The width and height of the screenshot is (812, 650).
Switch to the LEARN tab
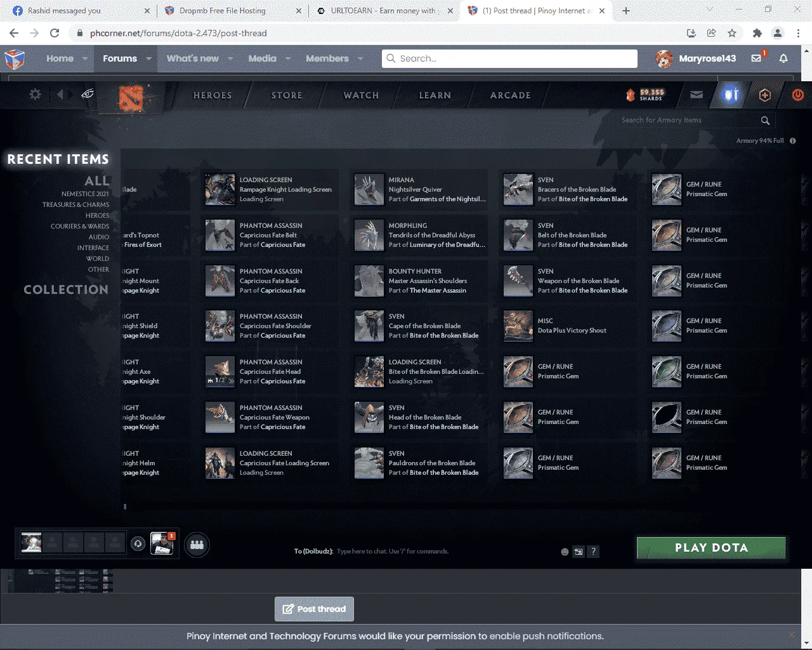point(435,95)
